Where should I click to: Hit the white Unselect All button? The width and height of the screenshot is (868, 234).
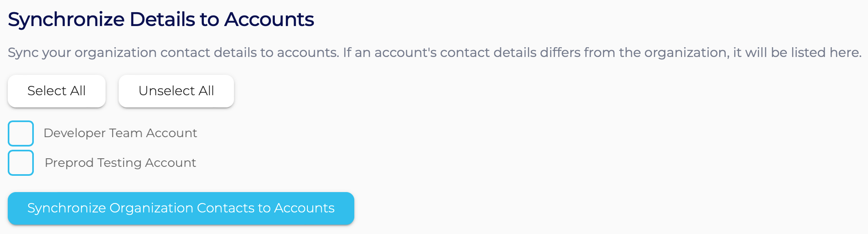176,91
